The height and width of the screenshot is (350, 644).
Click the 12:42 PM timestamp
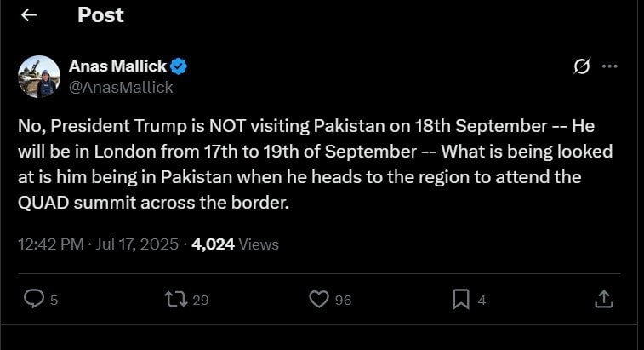pos(50,244)
